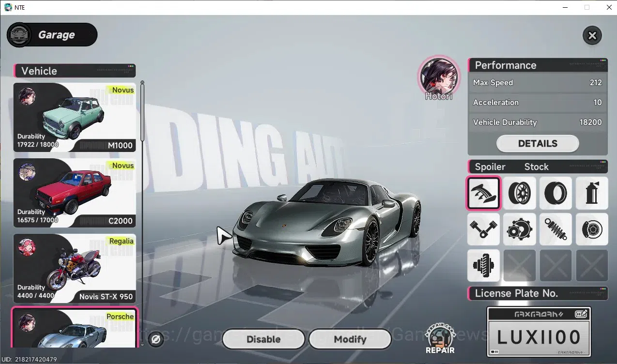Image resolution: width=617 pixels, height=364 pixels.
Task: Open Hotori character portrait
Action: (439, 76)
